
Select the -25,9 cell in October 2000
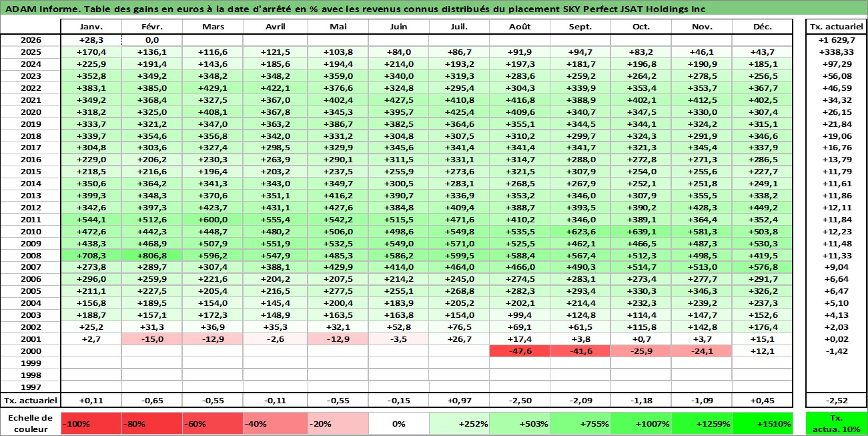pos(640,351)
